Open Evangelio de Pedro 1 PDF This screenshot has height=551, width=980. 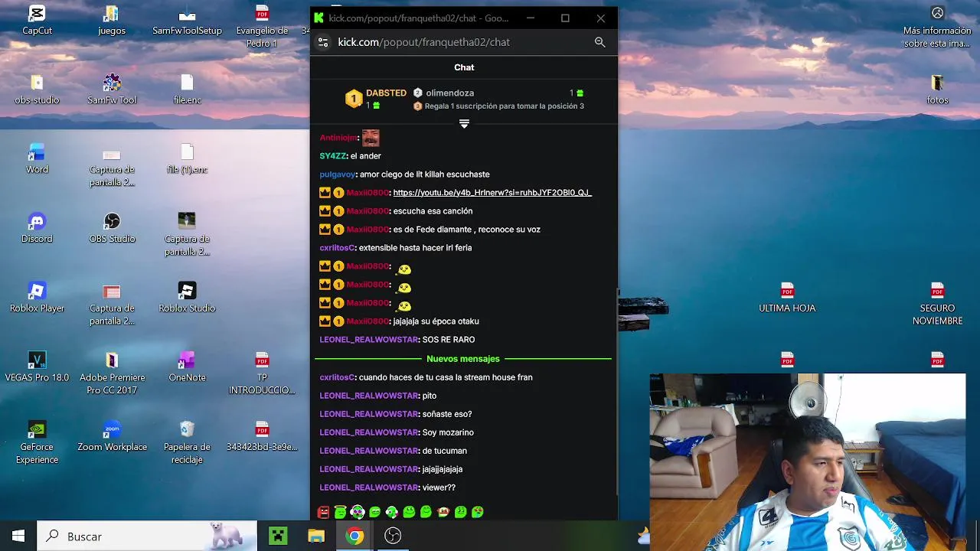tap(262, 27)
